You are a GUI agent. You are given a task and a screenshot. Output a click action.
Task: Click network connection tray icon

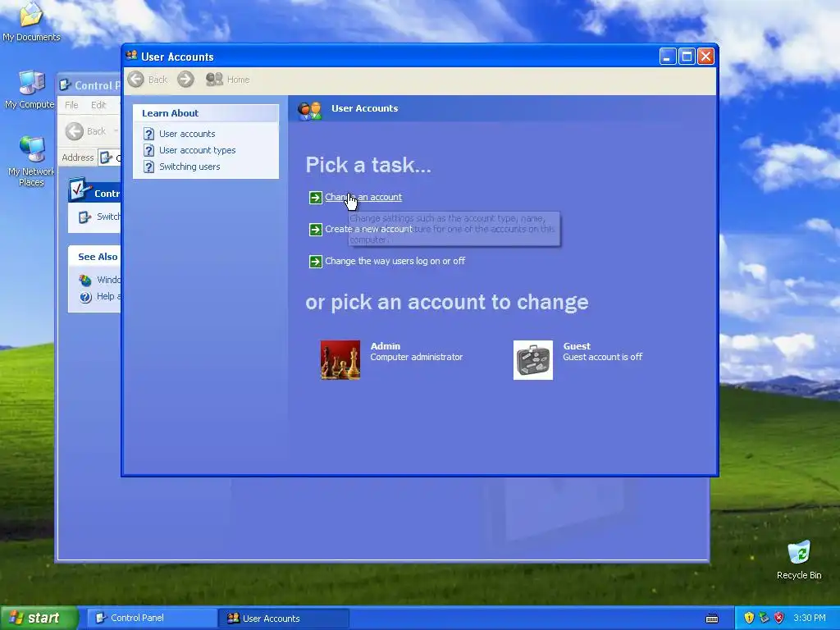pos(764,619)
